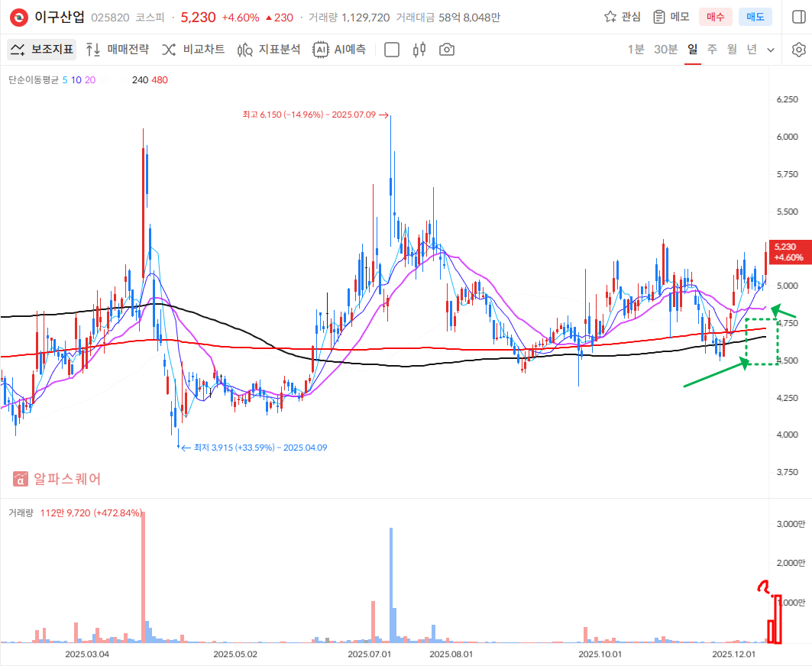Open the 비교차트 compare chart tool

point(192,50)
